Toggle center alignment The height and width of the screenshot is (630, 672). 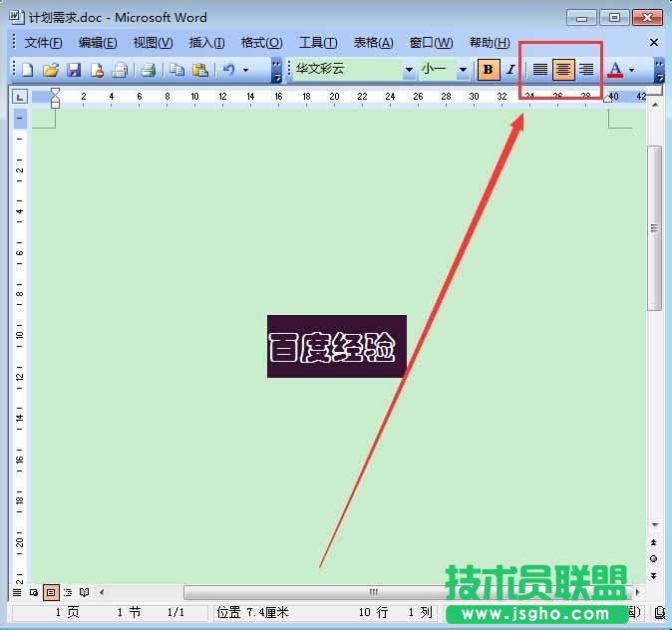[563, 70]
